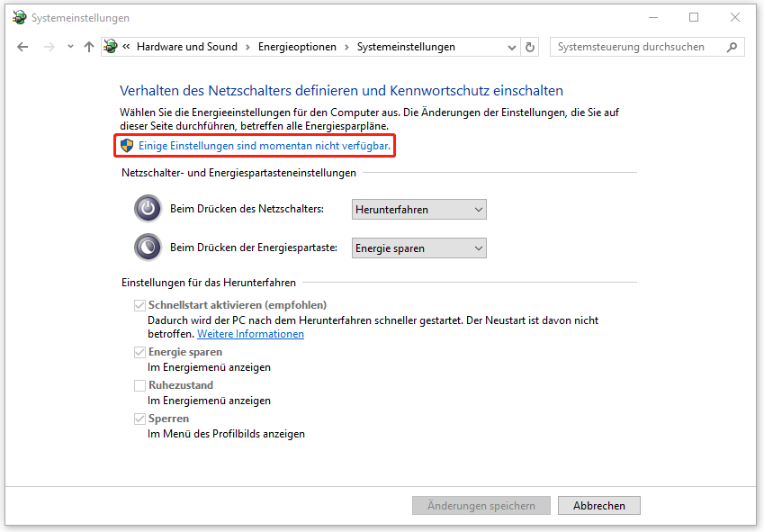This screenshot has height=532, width=764.
Task: Click the forward navigation arrow
Action: [48, 46]
